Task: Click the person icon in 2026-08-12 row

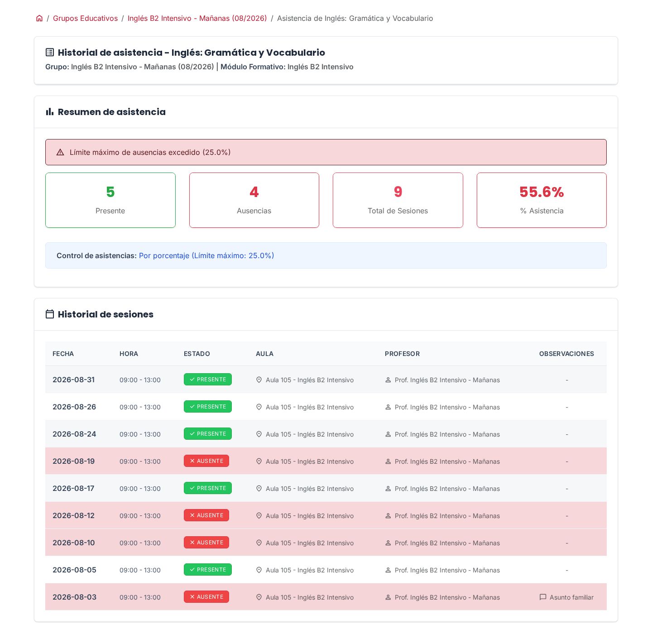Action: tap(388, 515)
